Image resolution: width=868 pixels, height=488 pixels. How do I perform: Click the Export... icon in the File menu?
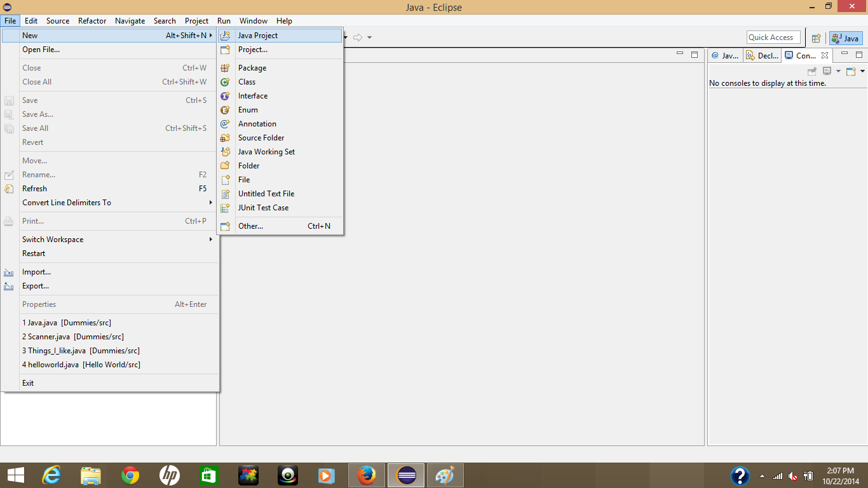tap(9, 286)
